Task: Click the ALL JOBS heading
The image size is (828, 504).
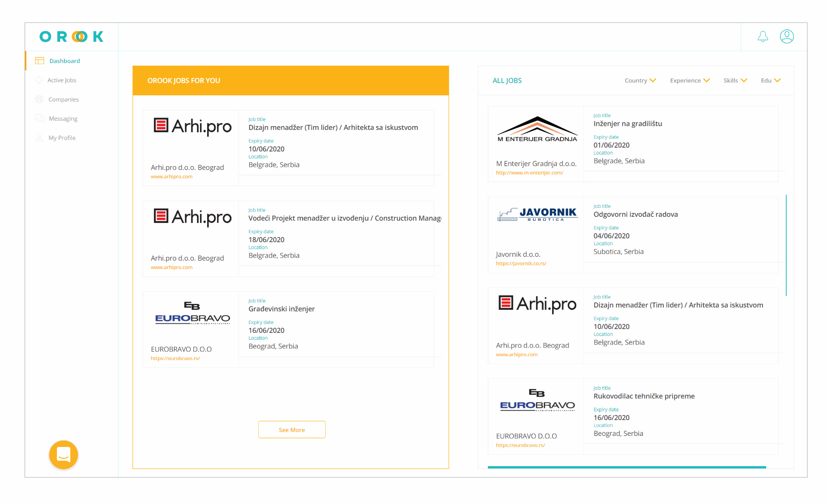Action: 507,81
